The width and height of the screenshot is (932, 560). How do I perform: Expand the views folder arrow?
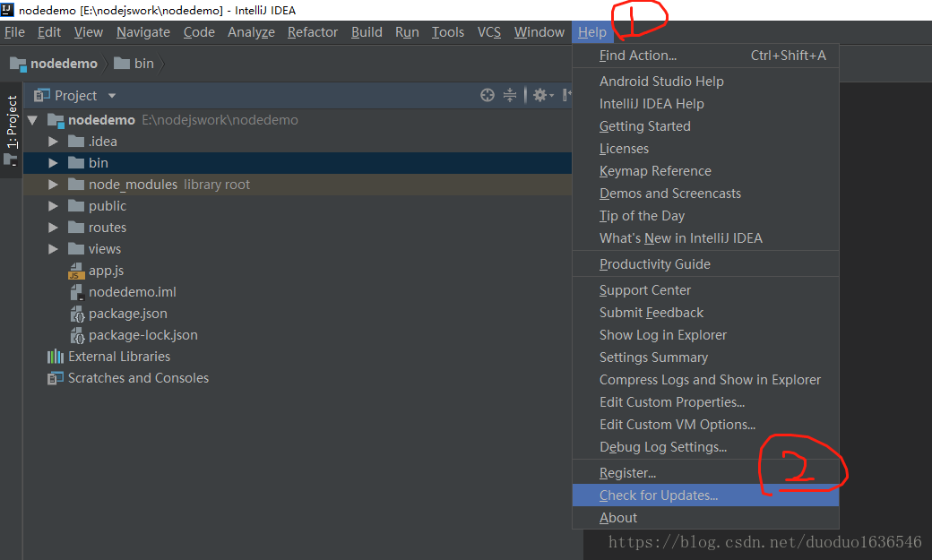point(53,248)
